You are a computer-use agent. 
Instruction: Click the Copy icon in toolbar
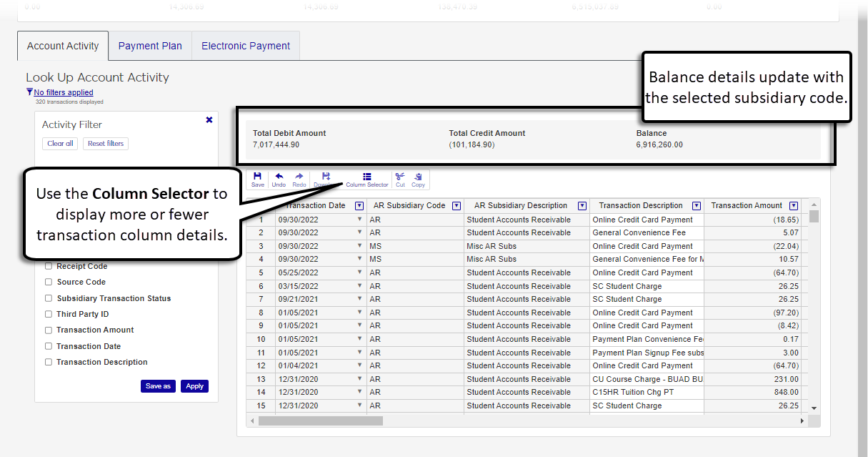click(x=418, y=179)
